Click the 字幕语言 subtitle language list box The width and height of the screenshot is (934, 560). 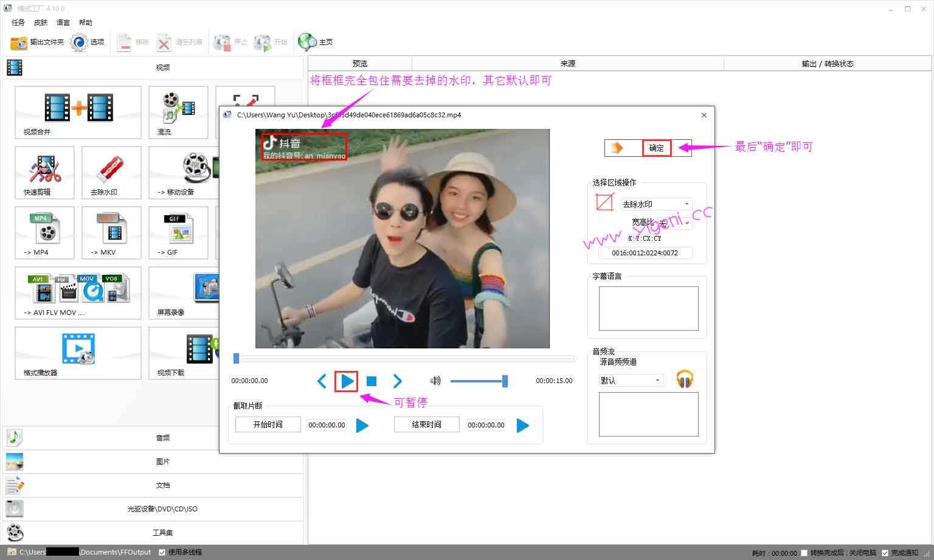click(x=648, y=308)
